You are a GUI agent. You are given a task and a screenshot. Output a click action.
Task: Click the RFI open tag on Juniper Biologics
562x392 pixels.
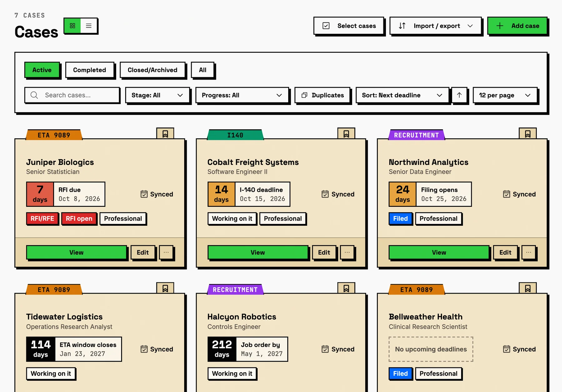point(79,218)
